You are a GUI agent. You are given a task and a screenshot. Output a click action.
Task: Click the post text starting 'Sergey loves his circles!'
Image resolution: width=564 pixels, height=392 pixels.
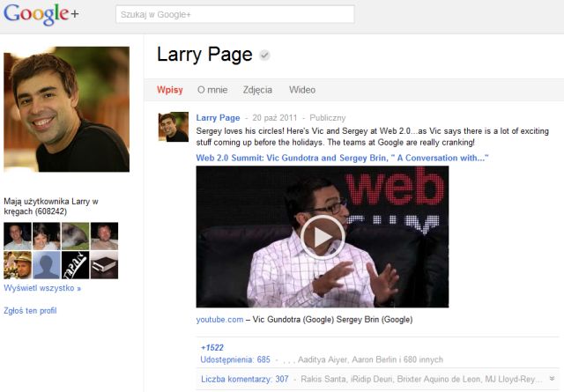372,137
